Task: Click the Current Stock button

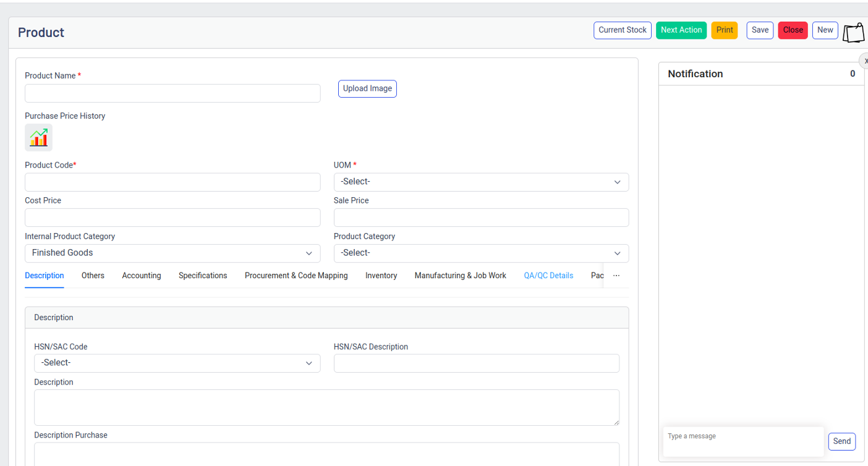Action: pos(623,30)
